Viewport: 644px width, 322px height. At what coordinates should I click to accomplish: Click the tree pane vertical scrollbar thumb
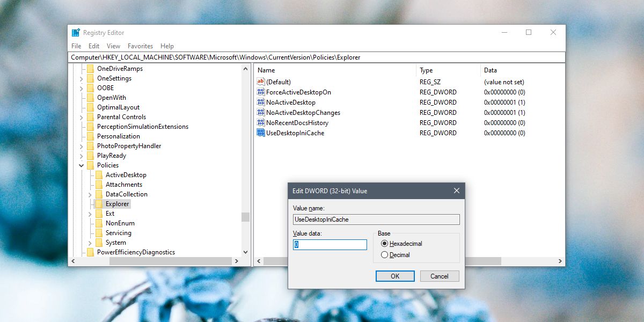tap(245, 217)
